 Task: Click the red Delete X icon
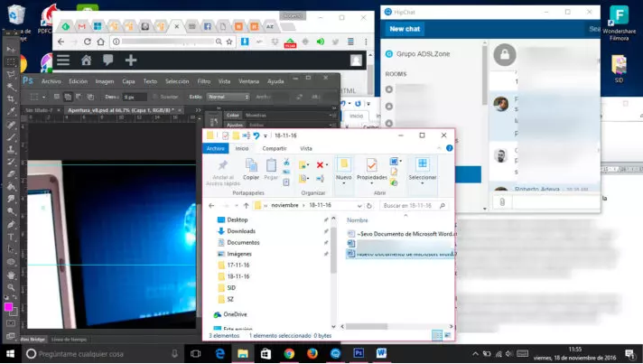[x=321, y=164]
